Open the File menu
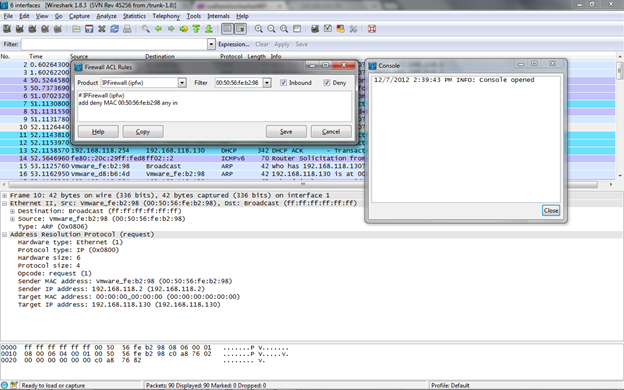624x390 pixels. [x=8, y=16]
